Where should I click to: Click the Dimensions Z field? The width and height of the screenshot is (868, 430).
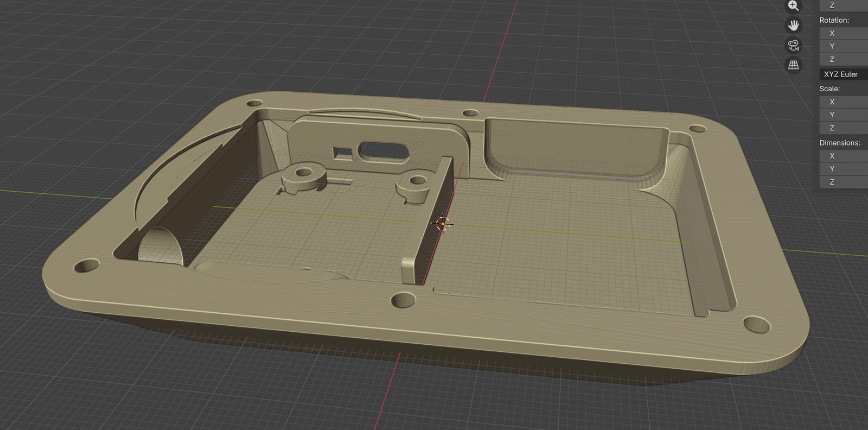point(843,182)
